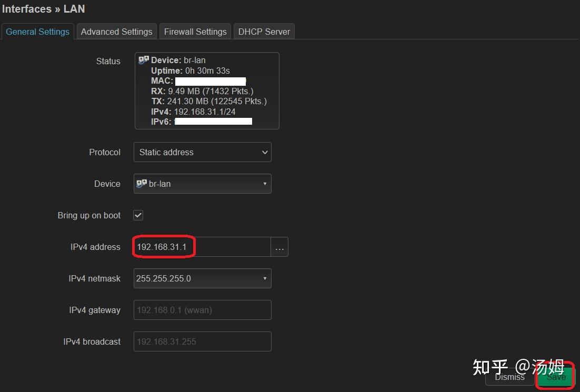
Task: Click the Dismiss button
Action: [509, 377]
